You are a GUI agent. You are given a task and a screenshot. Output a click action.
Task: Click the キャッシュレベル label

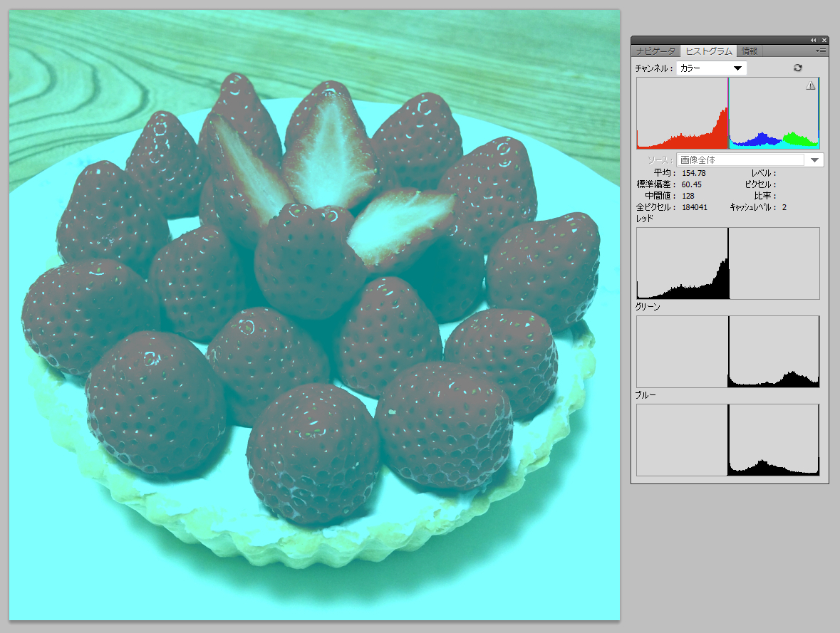click(753, 207)
